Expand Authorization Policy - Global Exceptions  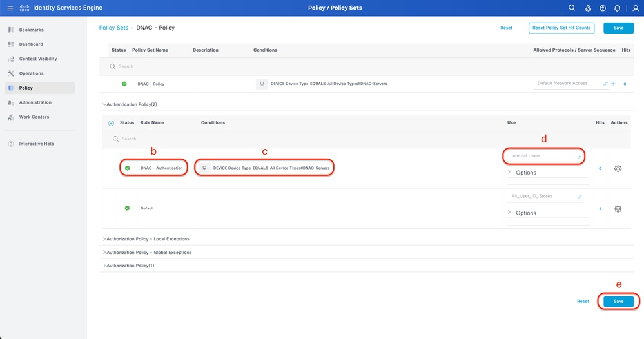click(x=104, y=253)
